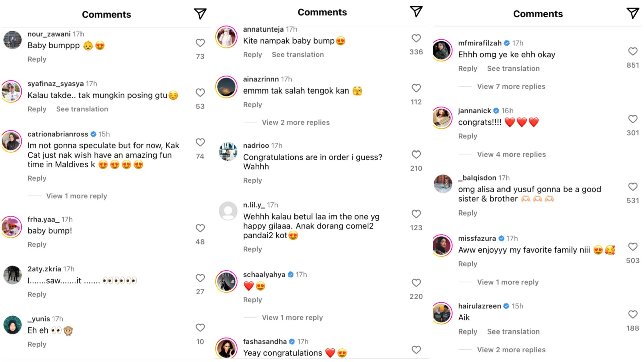Like the _balqisdon comment about alisa and yusuf
The image size is (644, 362).
click(633, 187)
